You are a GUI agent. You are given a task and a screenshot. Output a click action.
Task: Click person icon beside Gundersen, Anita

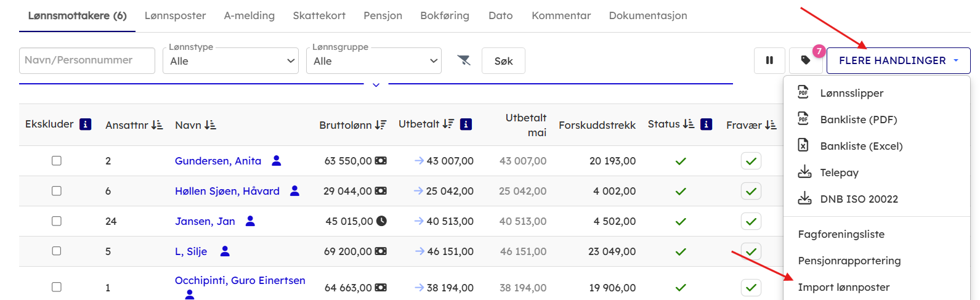[x=277, y=161]
